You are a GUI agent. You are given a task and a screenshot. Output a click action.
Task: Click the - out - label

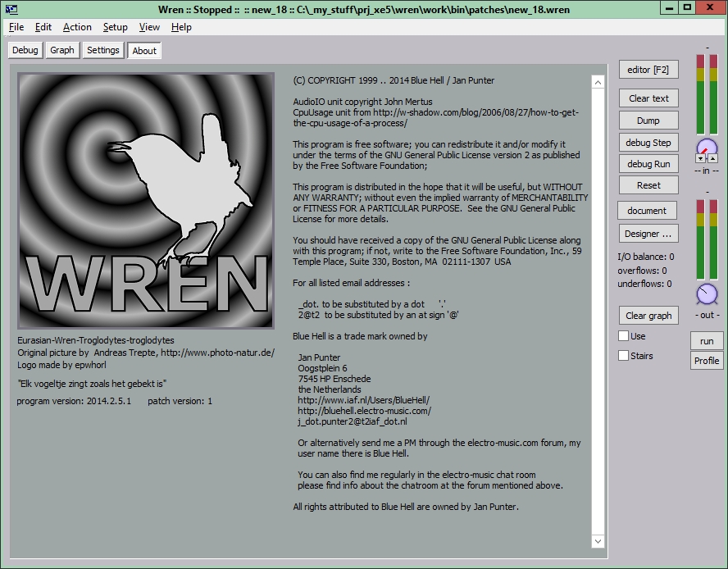coord(707,315)
